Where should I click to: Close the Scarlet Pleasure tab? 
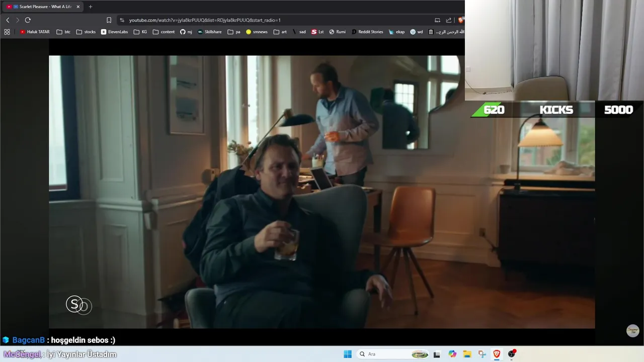point(78,7)
